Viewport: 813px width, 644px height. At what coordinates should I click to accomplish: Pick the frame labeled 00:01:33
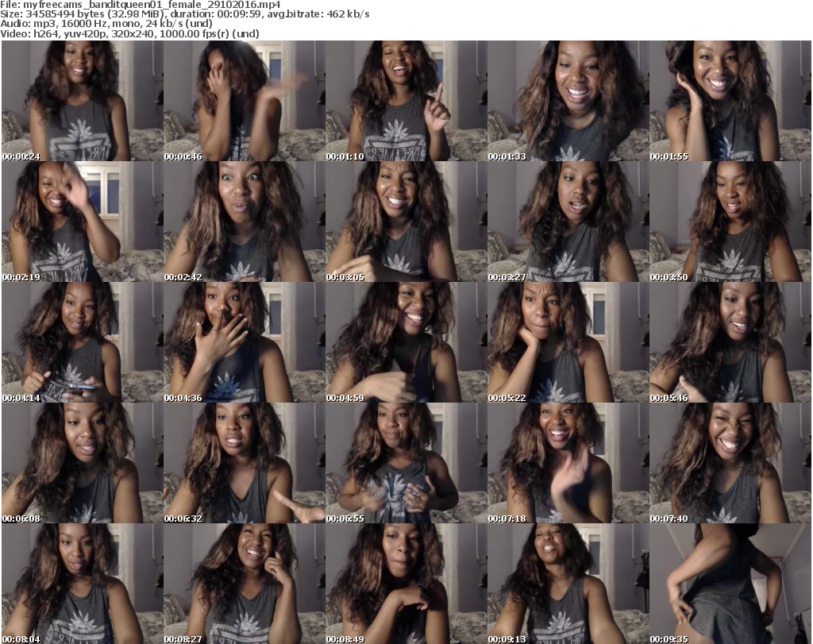click(568, 101)
